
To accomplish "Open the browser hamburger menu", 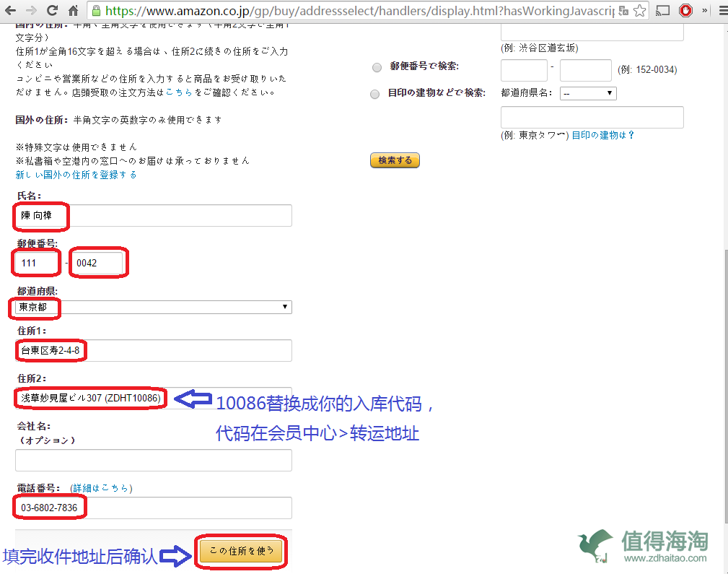I will [722, 11].
